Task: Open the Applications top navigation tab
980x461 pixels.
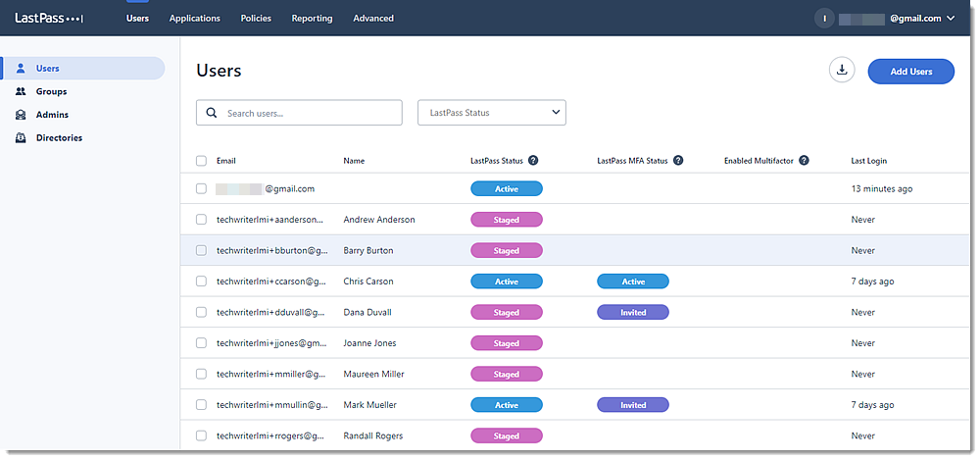Action: click(x=194, y=18)
